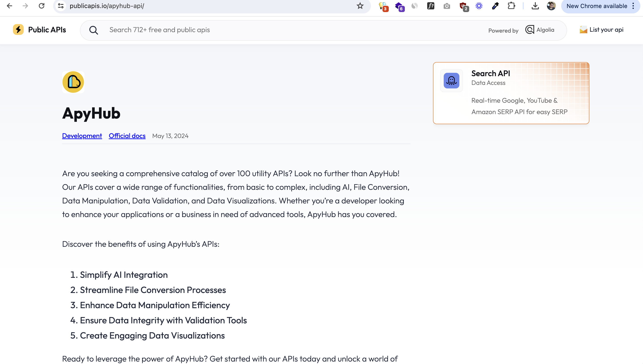
Task: Open the Chrome three-dot menu
Action: click(x=633, y=6)
